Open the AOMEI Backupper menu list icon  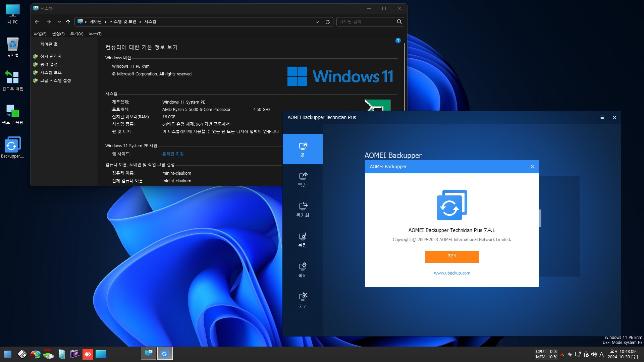tap(602, 117)
